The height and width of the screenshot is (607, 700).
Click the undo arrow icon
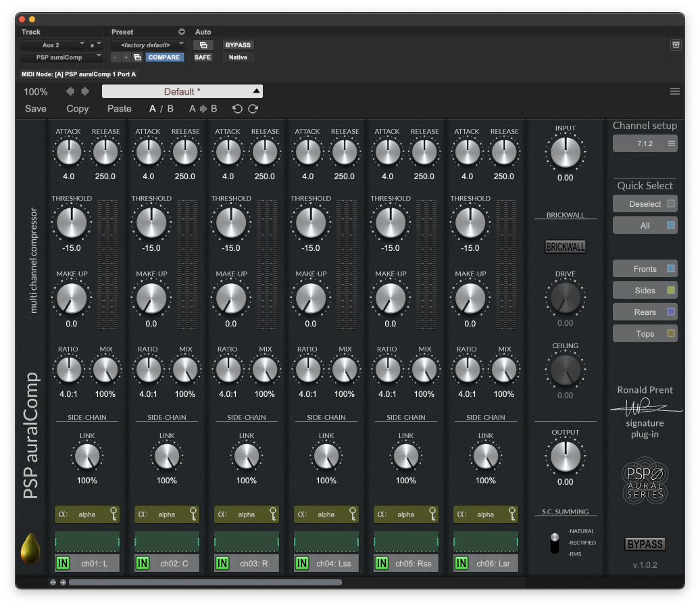click(x=237, y=109)
